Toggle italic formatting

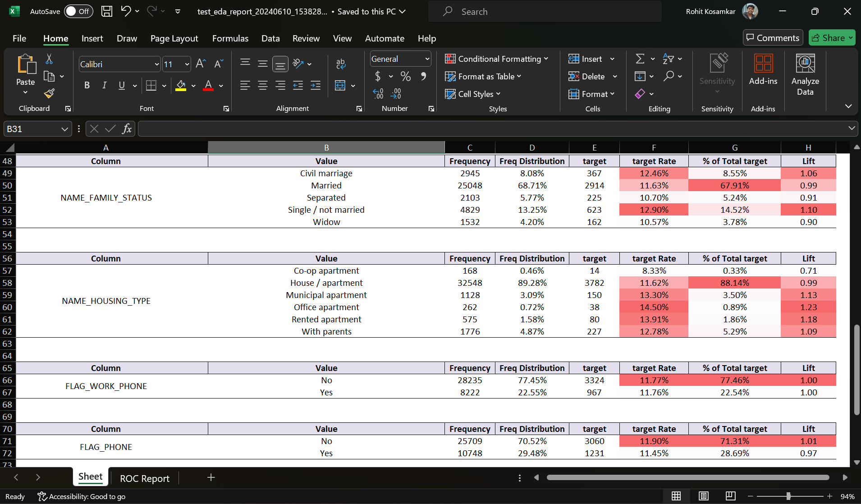tap(104, 85)
